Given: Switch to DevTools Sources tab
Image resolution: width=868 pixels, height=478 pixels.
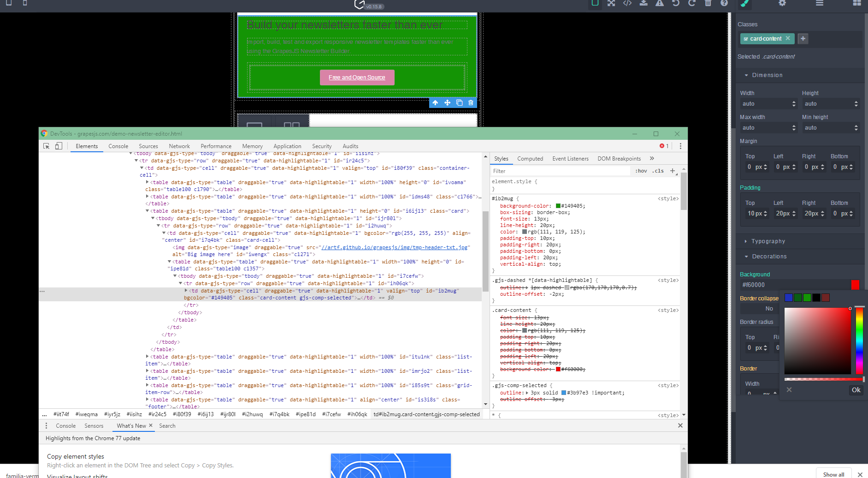Looking at the screenshot, I should 148,146.
